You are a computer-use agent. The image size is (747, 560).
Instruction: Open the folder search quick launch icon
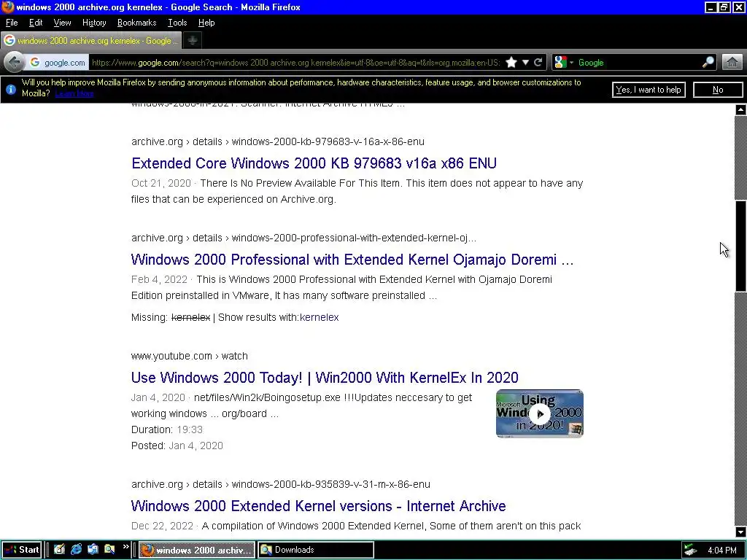click(109, 550)
